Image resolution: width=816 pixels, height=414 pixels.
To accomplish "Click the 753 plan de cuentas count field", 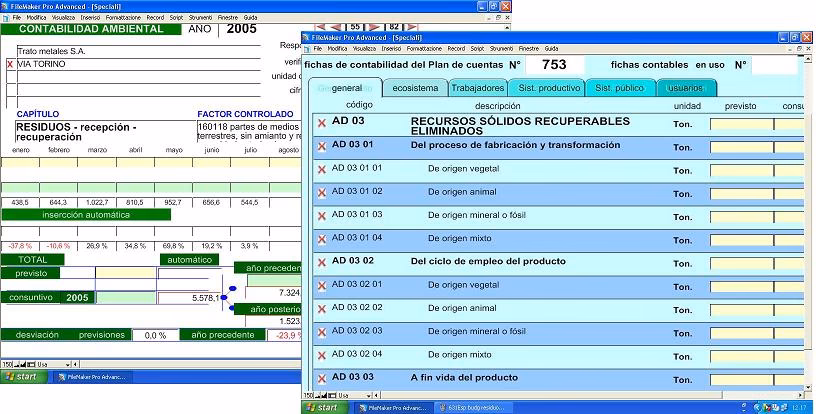I will 554,65.
